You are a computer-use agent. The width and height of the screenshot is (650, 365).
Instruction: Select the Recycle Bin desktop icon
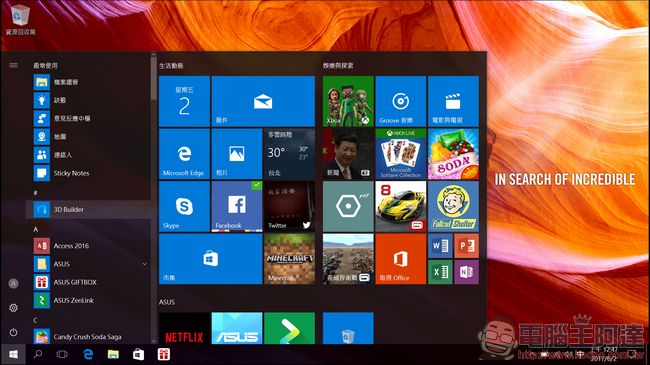point(20,19)
